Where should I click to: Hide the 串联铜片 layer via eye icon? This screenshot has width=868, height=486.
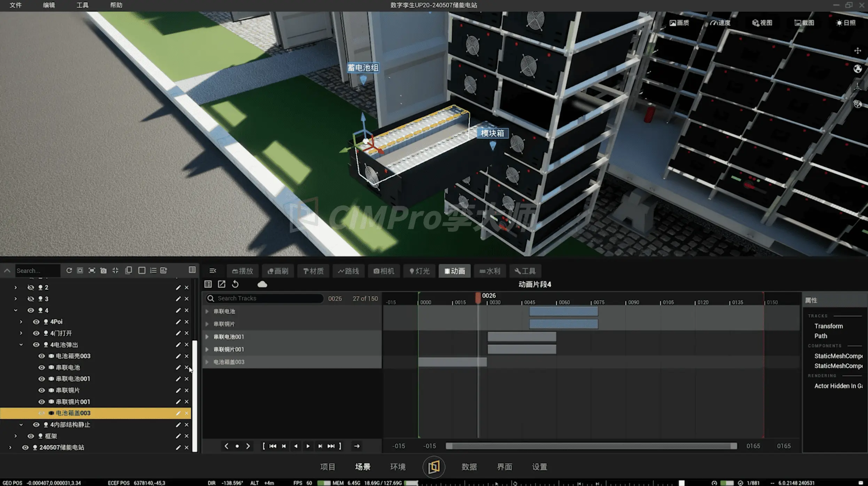[x=41, y=390]
